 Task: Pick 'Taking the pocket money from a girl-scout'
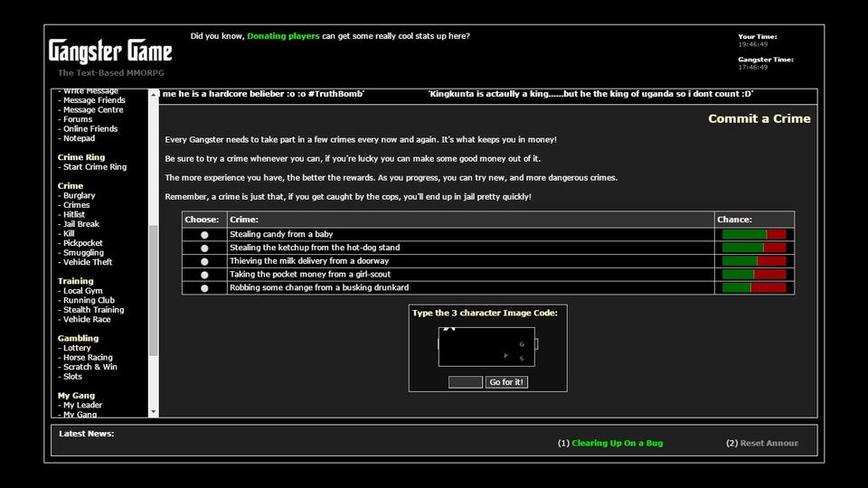(204, 275)
